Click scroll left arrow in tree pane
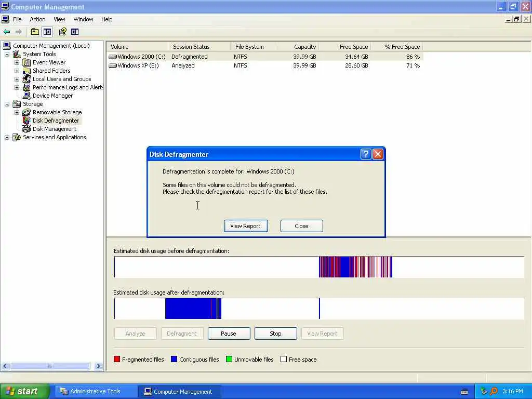The width and height of the screenshot is (532, 399). tap(5, 366)
